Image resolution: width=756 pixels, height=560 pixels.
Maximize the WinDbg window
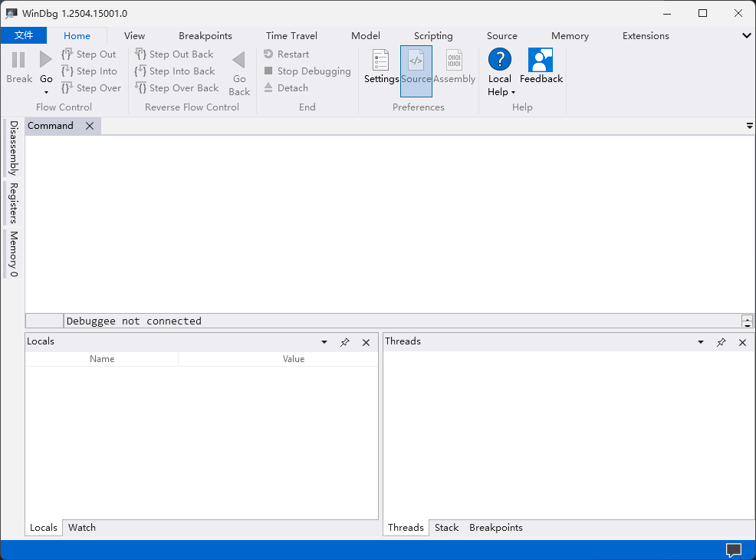[x=702, y=14]
